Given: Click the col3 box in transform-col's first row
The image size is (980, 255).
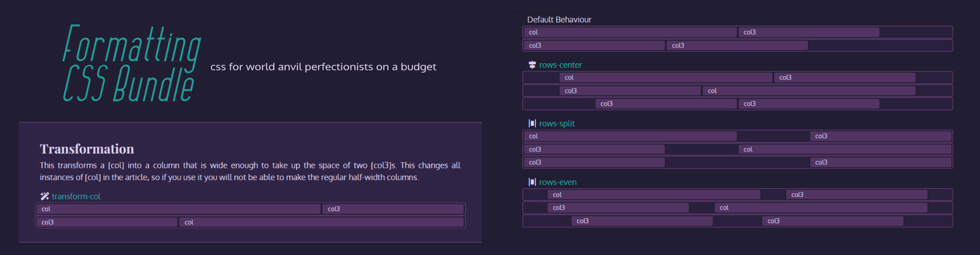Looking at the screenshot, I should (393, 209).
